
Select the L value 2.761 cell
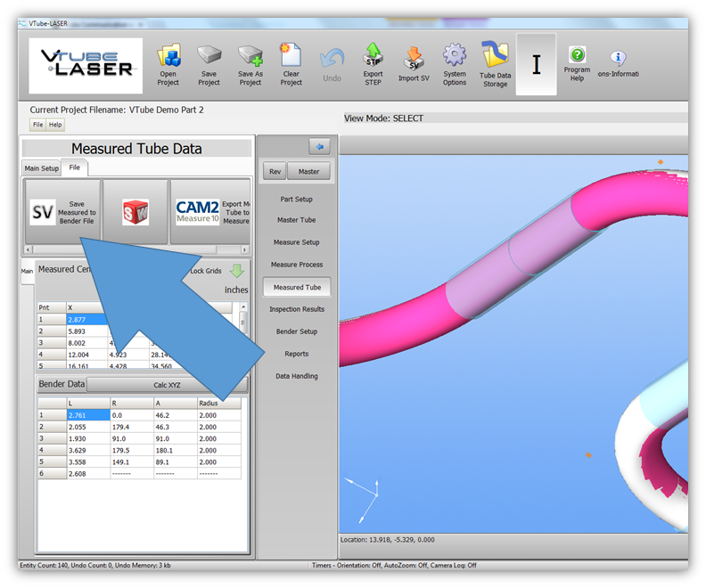tap(88, 415)
